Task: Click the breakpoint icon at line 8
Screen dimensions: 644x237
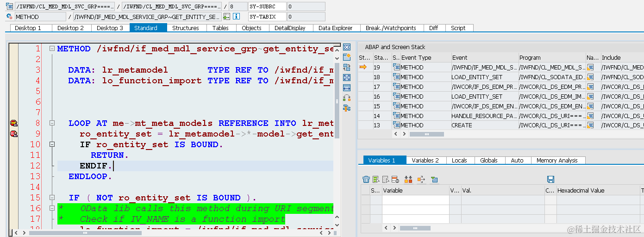Action: (14, 123)
